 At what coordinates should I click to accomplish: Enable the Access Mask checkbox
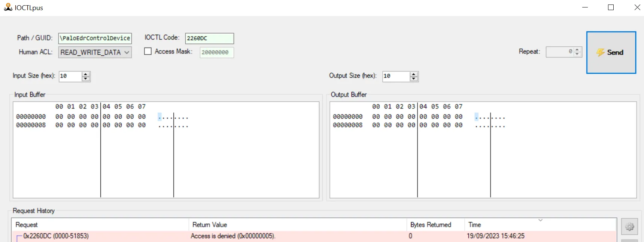148,51
